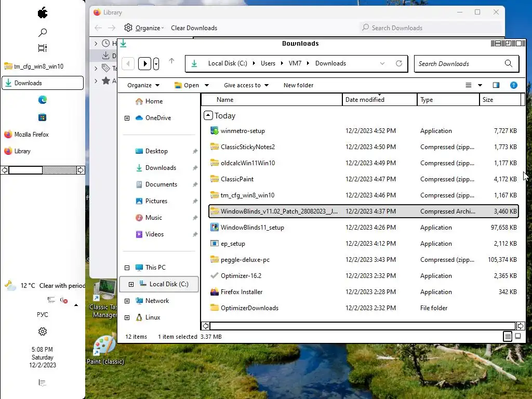Screen dimensions: 532x399
Task: Click the Open command button
Action: click(187, 85)
